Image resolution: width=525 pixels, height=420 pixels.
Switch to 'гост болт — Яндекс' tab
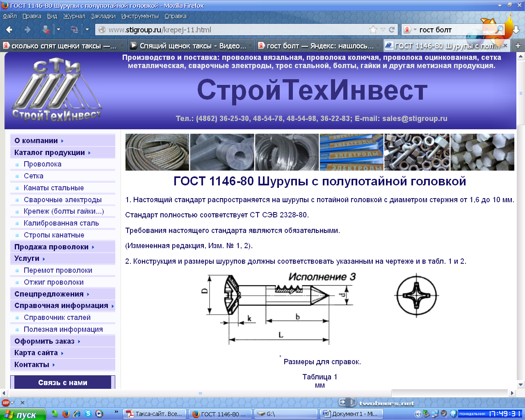319,46
